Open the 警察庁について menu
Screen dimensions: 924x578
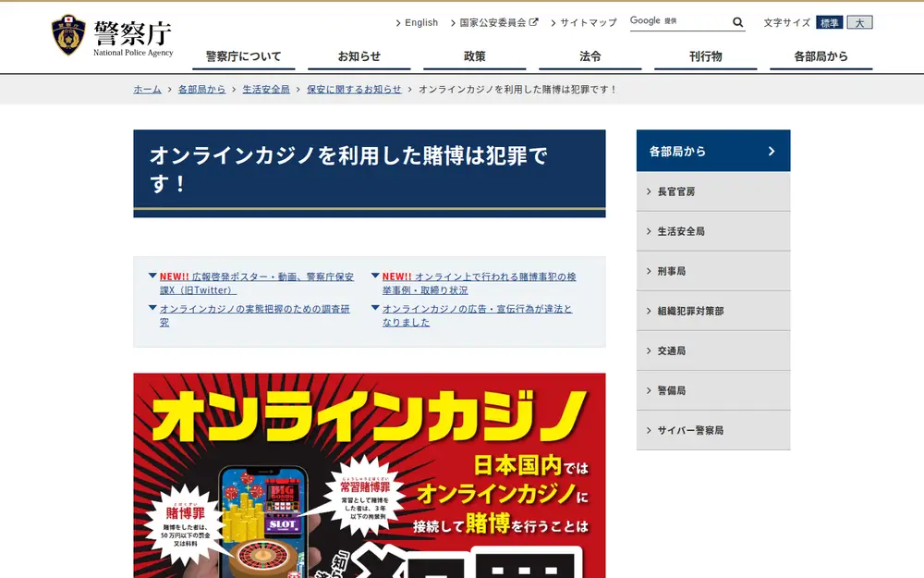click(x=243, y=56)
